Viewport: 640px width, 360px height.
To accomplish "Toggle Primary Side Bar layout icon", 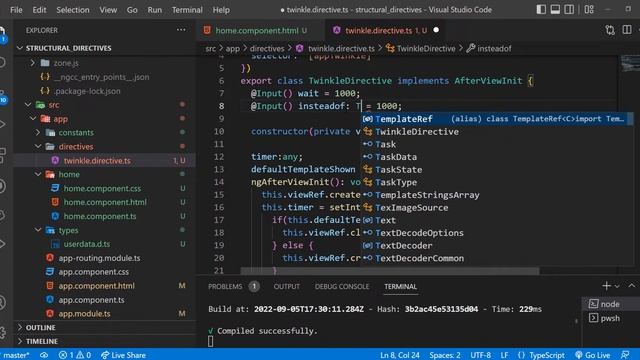I will pos(541,9).
